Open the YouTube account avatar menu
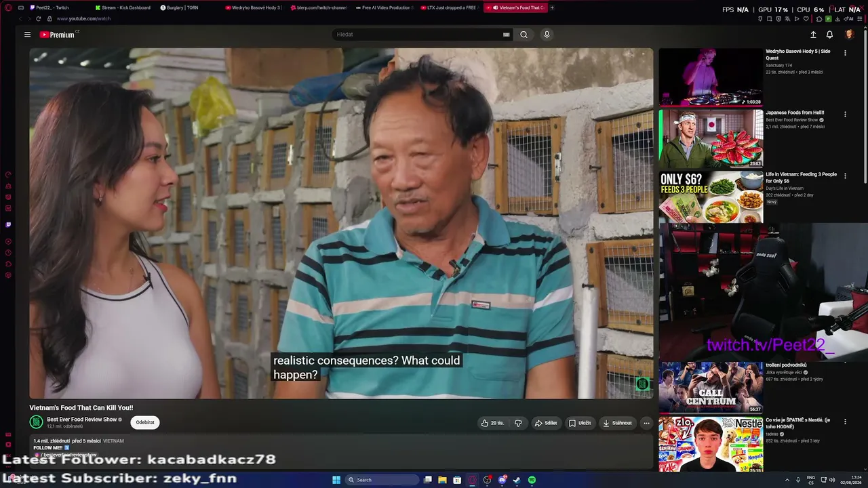Screen dimensions: 868x488 point(849,35)
